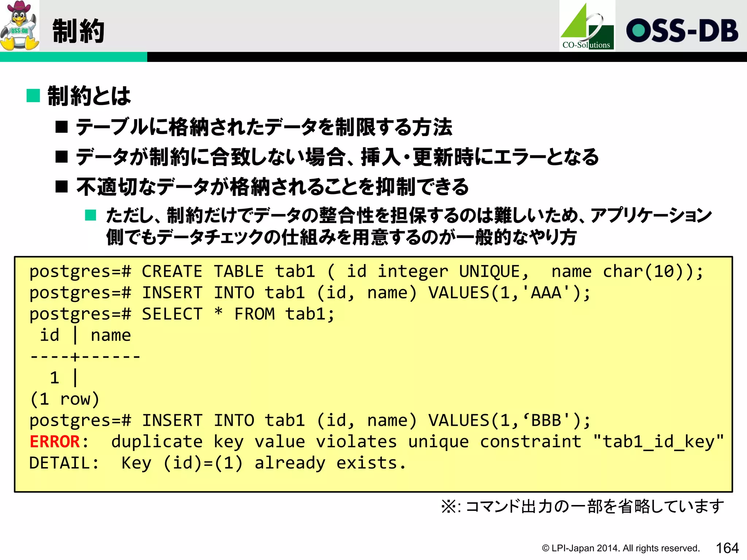This screenshot has width=747, height=560.
Task: Click the green segment of header bar
Action: pos(73,57)
